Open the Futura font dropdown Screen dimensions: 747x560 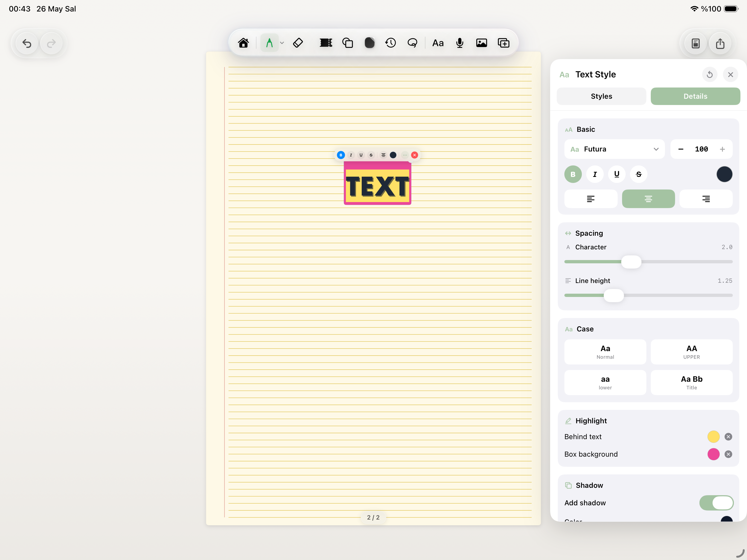pos(614,149)
